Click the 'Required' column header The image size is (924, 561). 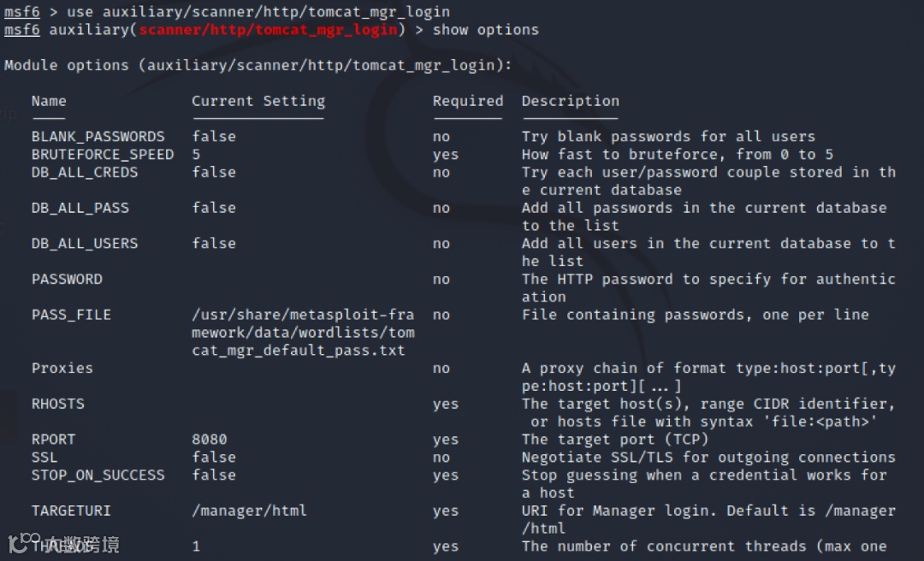click(x=467, y=101)
